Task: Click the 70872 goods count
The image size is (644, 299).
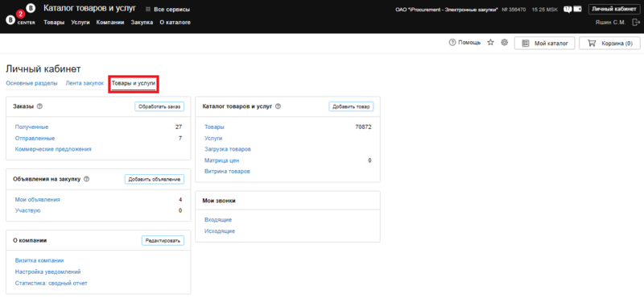Action: (364, 127)
